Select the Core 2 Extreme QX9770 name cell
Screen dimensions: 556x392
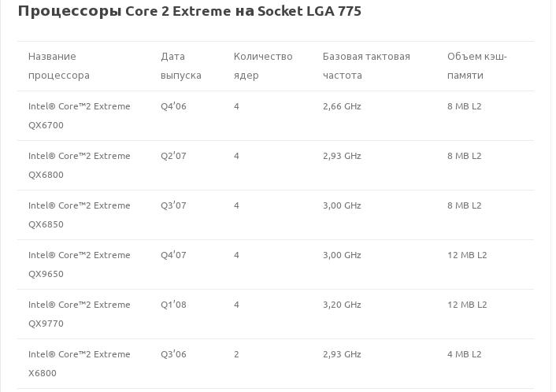79,314
